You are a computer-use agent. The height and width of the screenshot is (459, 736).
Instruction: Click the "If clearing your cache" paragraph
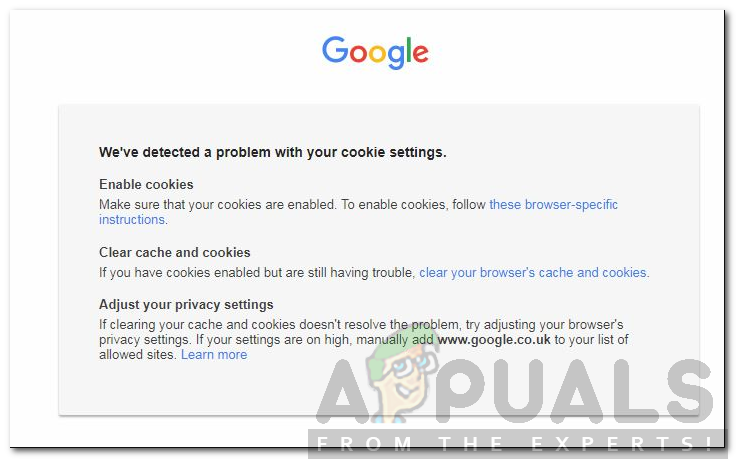tap(300, 325)
